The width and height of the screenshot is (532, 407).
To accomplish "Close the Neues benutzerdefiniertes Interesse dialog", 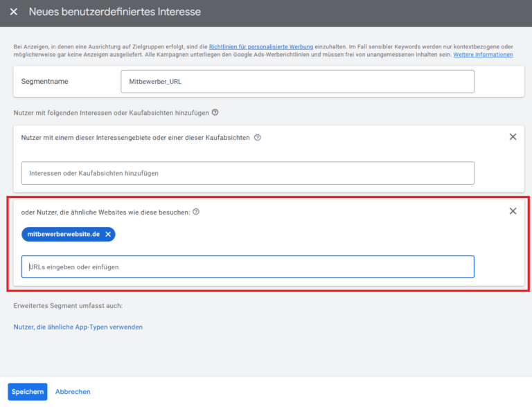I will 14,12.
